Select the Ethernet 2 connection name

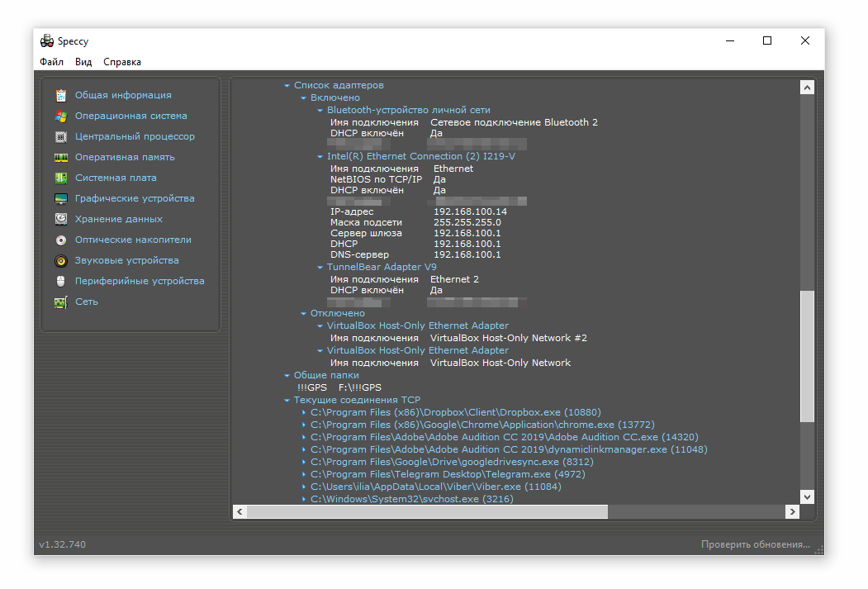coord(454,279)
